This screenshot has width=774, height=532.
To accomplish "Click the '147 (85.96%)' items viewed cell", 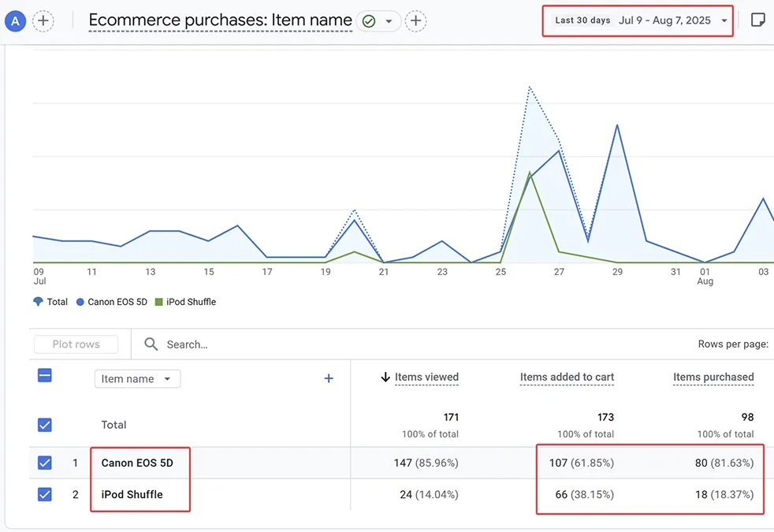I will tap(426, 463).
